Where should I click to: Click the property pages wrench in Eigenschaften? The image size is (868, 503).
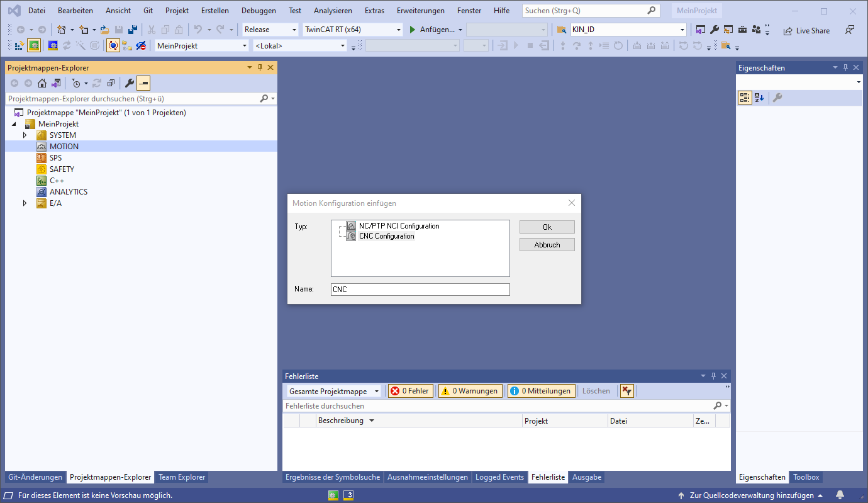[x=777, y=98]
